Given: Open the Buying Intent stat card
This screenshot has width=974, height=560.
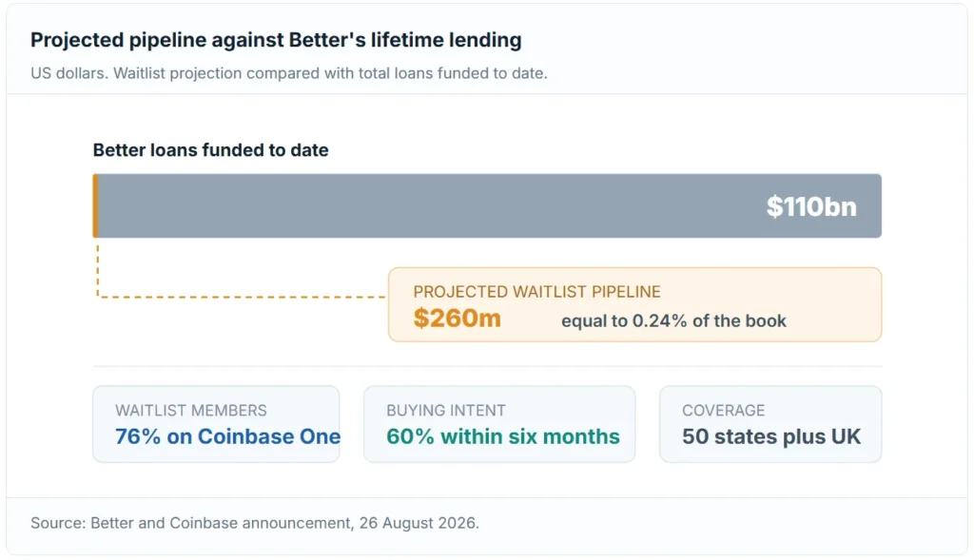Looking at the screenshot, I should 499,424.
